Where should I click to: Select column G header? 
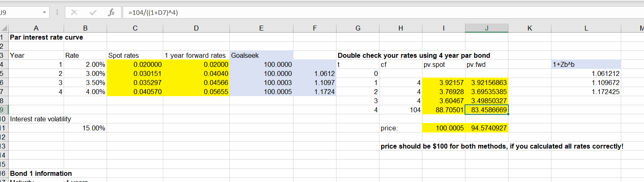point(358,28)
